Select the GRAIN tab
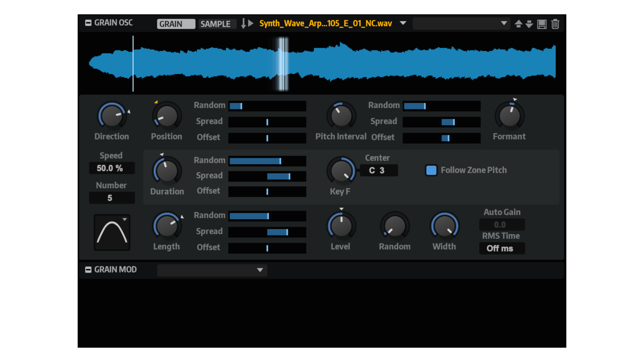Viewport: 644px width, 362px height. click(176, 24)
